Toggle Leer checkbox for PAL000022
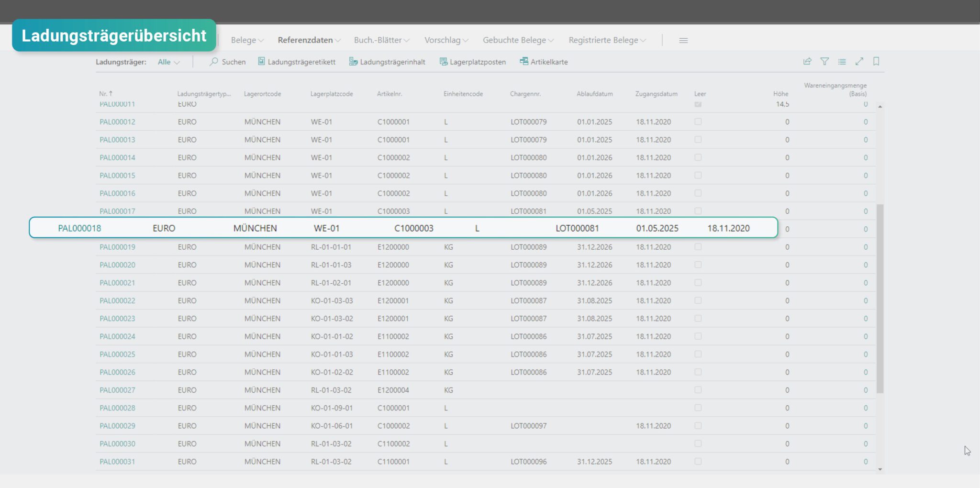This screenshot has height=488, width=980. pyautogui.click(x=698, y=300)
